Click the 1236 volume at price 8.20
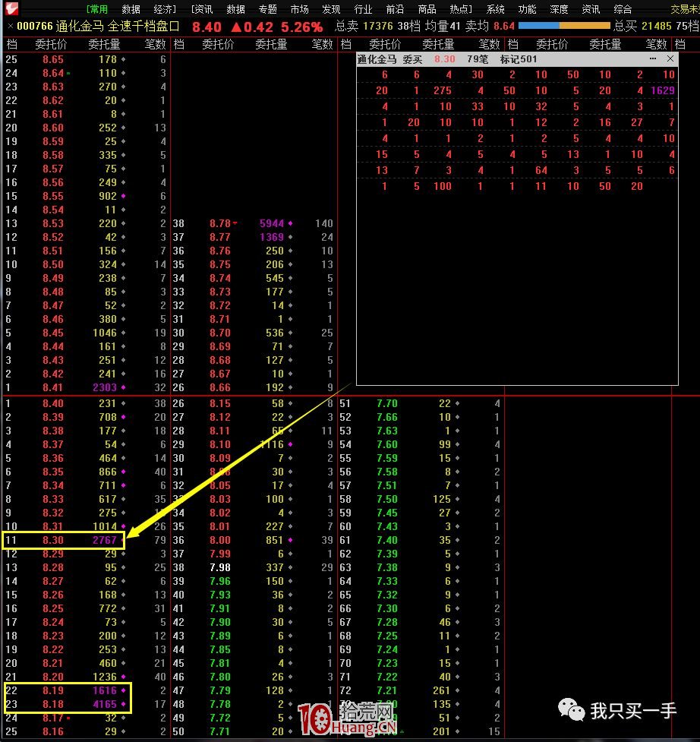700x742 pixels. (x=105, y=677)
